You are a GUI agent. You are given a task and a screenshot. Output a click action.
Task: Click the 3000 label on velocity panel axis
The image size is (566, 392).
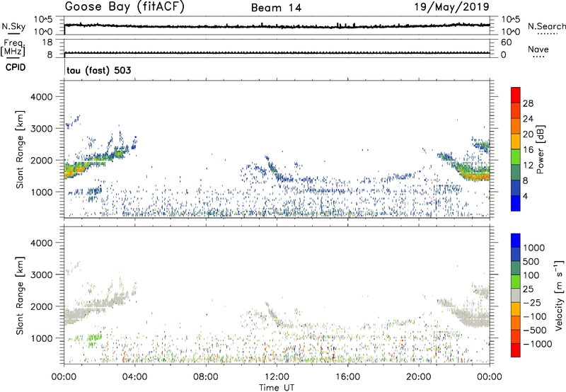coord(42,275)
